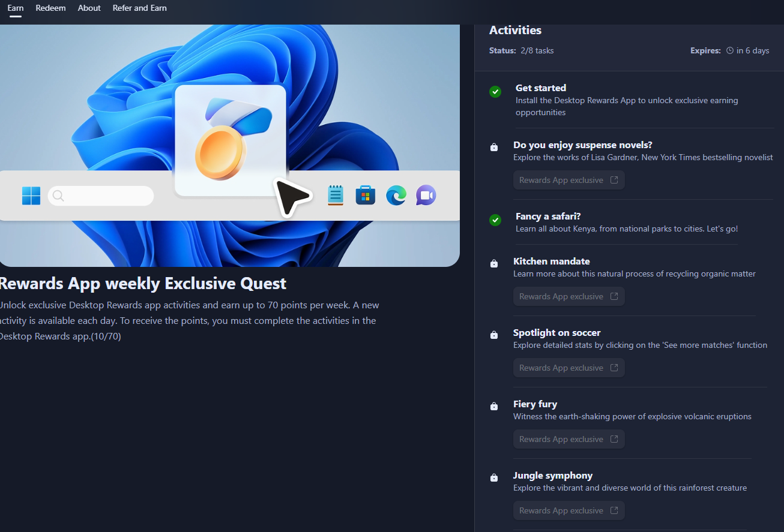784x532 pixels.
Task: Click the description about explosive volcanic eruptions
Action: pyautogui.click(x=632, y=416)
